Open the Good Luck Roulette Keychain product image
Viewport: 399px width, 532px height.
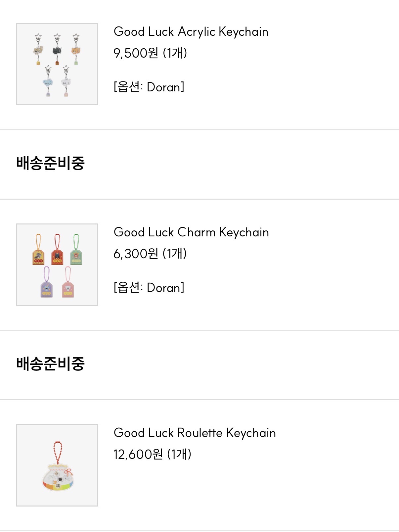(57, 465)
